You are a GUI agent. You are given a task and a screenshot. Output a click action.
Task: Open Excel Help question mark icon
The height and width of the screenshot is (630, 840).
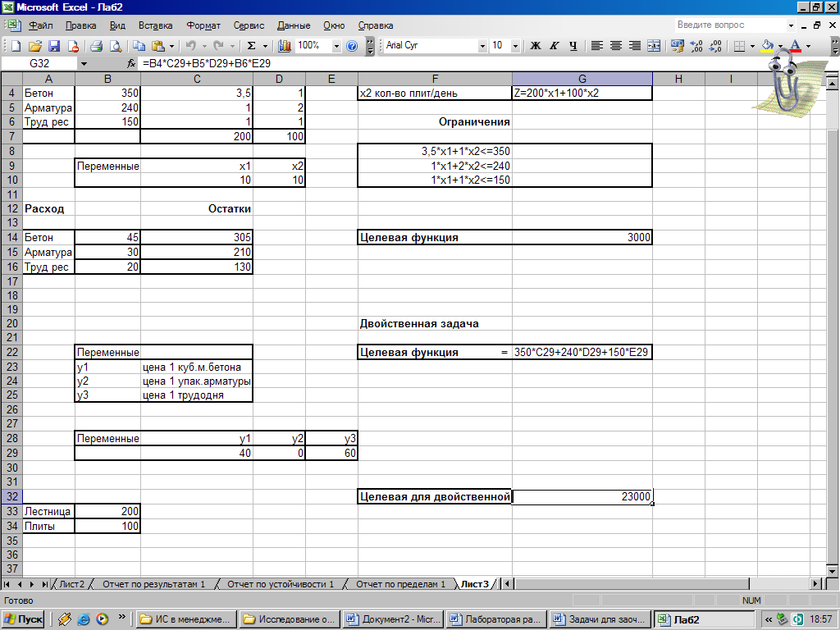point(352,46)
